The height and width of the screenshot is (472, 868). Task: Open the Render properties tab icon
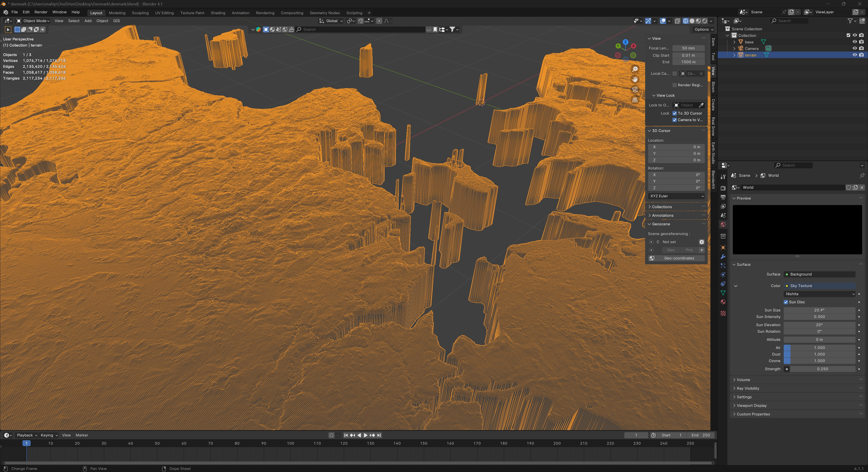(x=723, y=188)
